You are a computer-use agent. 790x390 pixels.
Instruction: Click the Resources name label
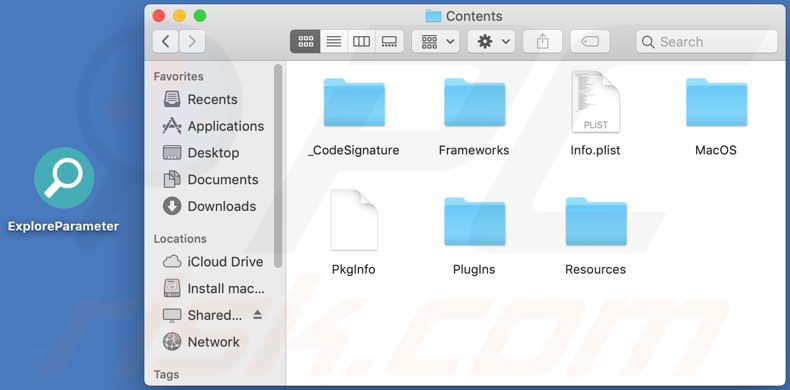point(596,270)
